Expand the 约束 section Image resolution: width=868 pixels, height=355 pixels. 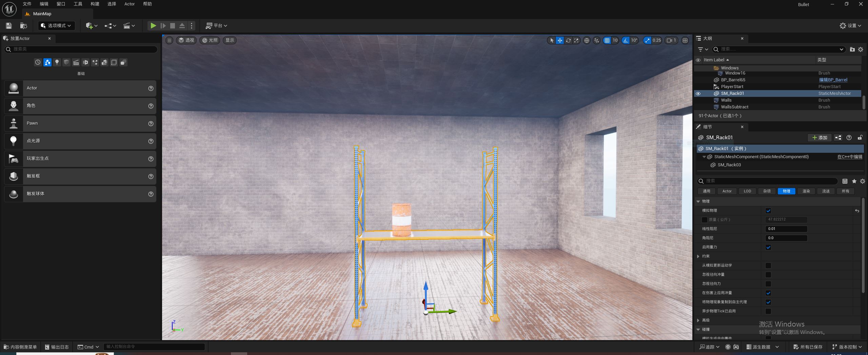(698, 256)
